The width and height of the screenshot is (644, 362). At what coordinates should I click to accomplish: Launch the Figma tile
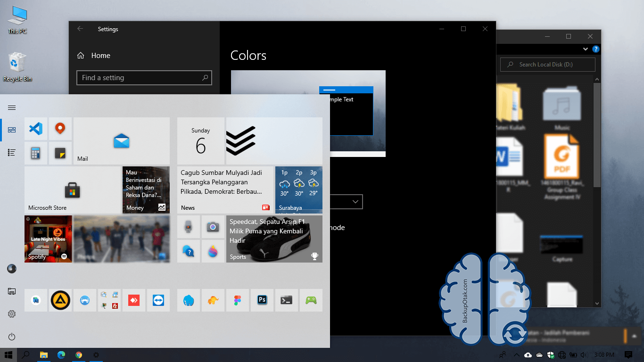(x=238, y=300)
